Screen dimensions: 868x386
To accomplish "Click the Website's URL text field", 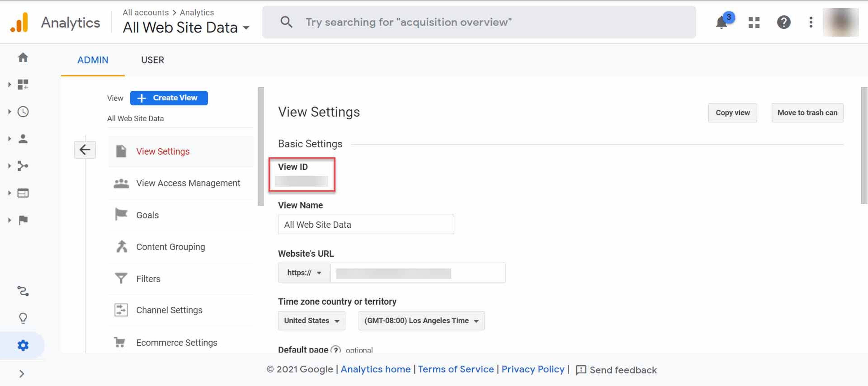I will [x=418, y=273].
